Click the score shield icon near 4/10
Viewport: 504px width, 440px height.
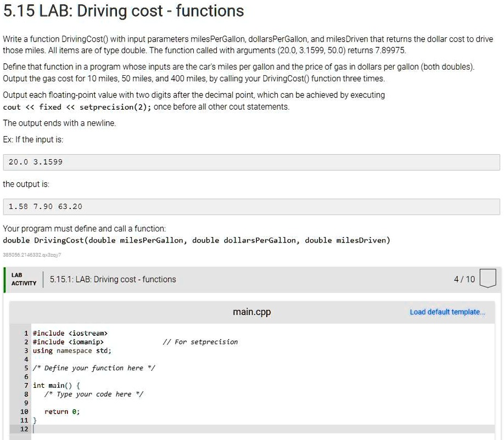pyautogui.click(x=488, y=279)
